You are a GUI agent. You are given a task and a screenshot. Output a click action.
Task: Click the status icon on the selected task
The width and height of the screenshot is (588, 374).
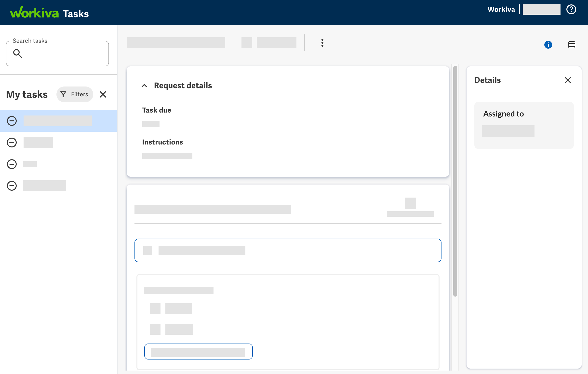tap(12, 121)
